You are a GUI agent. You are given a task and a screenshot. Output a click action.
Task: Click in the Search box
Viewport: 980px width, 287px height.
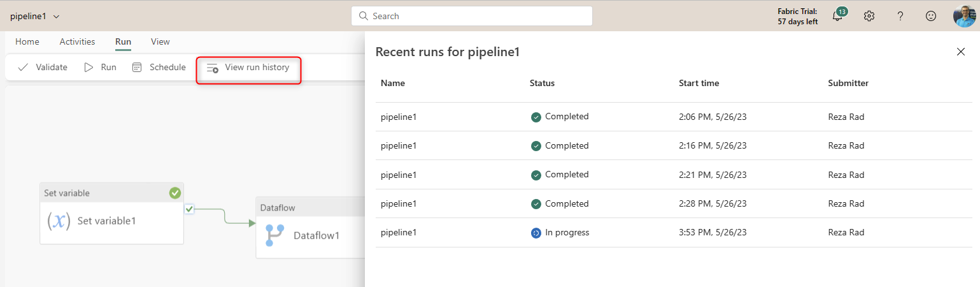[x=471, y=16]
